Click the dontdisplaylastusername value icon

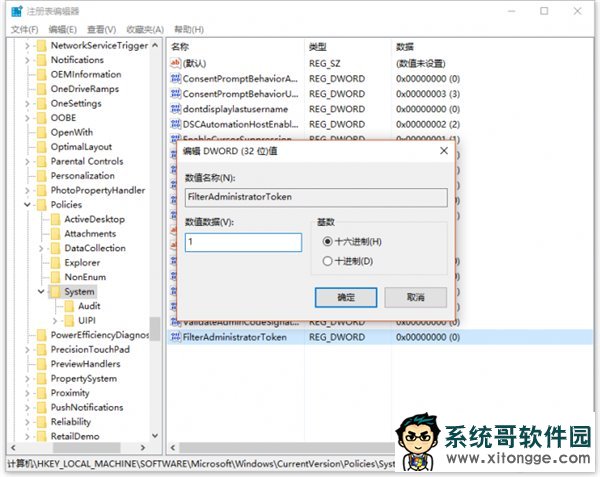tap(175, 108)
